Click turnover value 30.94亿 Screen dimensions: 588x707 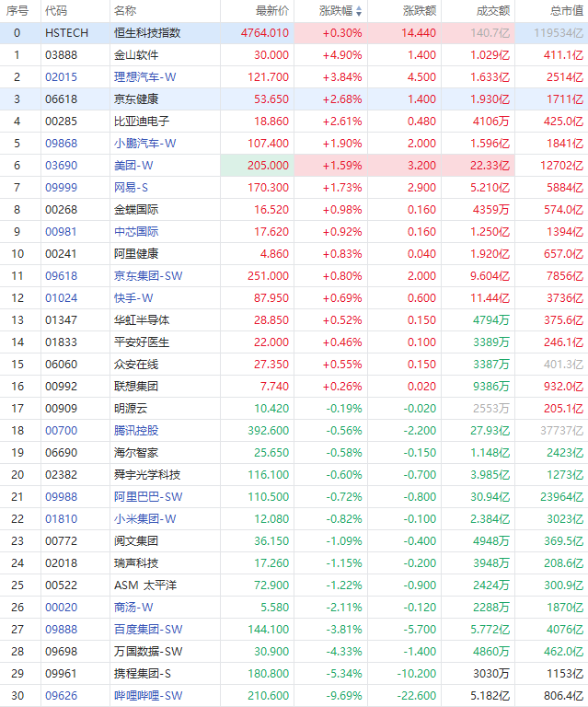click(x=490, y=497)
